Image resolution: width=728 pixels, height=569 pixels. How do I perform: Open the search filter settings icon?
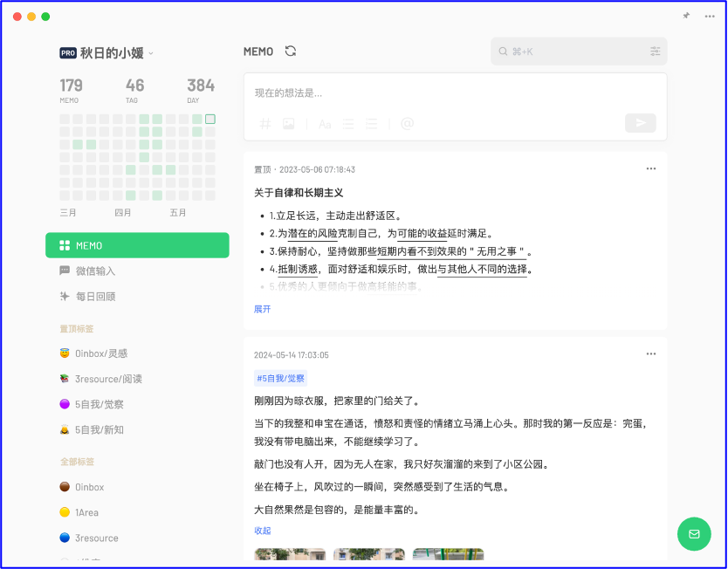click(655, 51)
